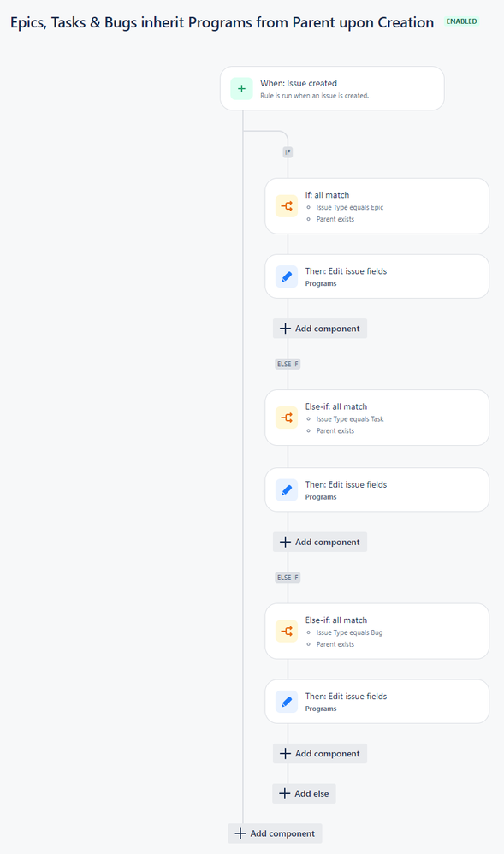The height and width of the screenshot is (854, 504).
Task: Click the pencil icon under Task condition
Action: (287, 490)
